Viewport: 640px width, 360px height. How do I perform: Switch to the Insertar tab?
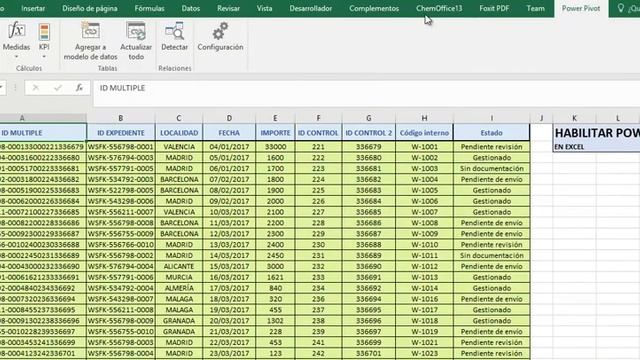33,8
